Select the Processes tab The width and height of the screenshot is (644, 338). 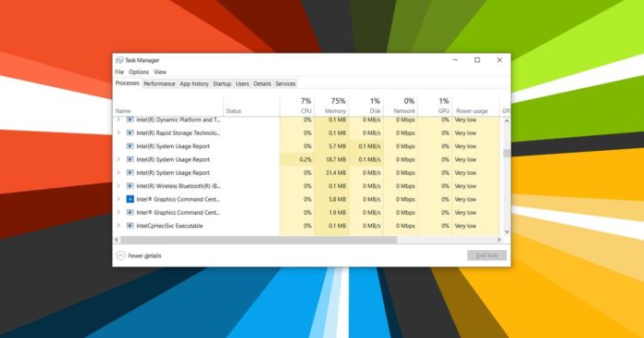tap(128, 83)
